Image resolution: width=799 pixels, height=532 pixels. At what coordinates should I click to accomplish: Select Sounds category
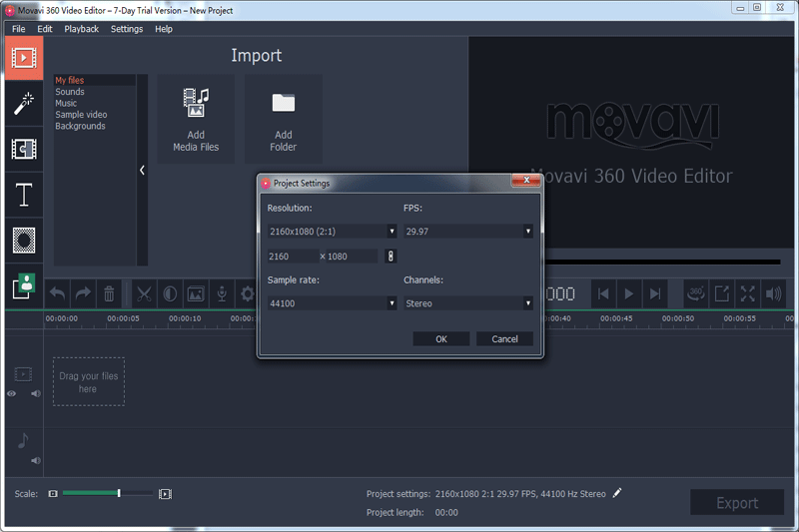[94, 92]
